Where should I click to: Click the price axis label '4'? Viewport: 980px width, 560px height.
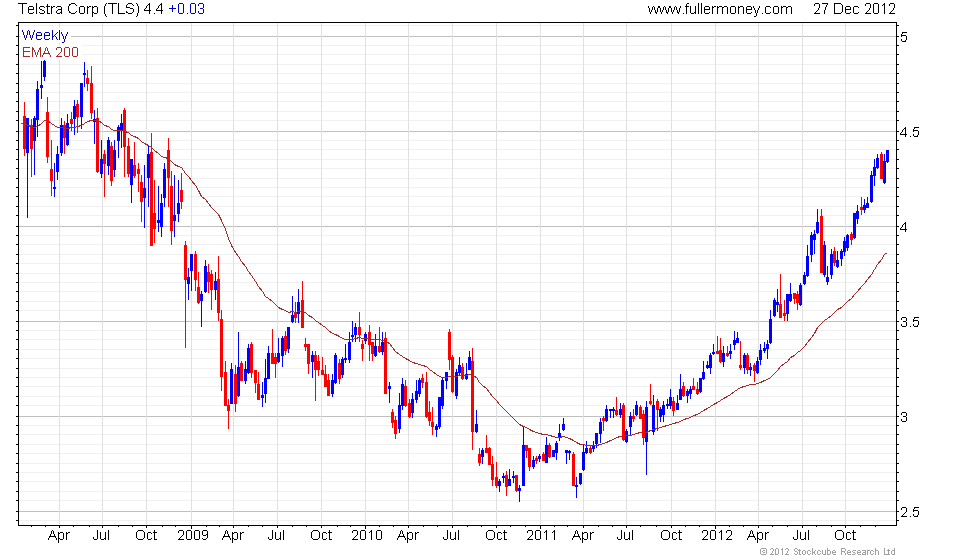point(904,227)
